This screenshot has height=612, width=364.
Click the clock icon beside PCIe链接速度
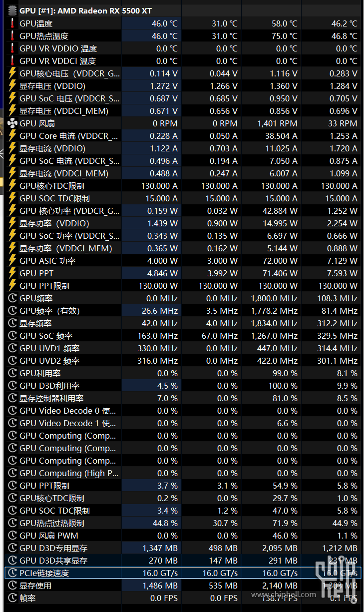click(x=12, y=573)
